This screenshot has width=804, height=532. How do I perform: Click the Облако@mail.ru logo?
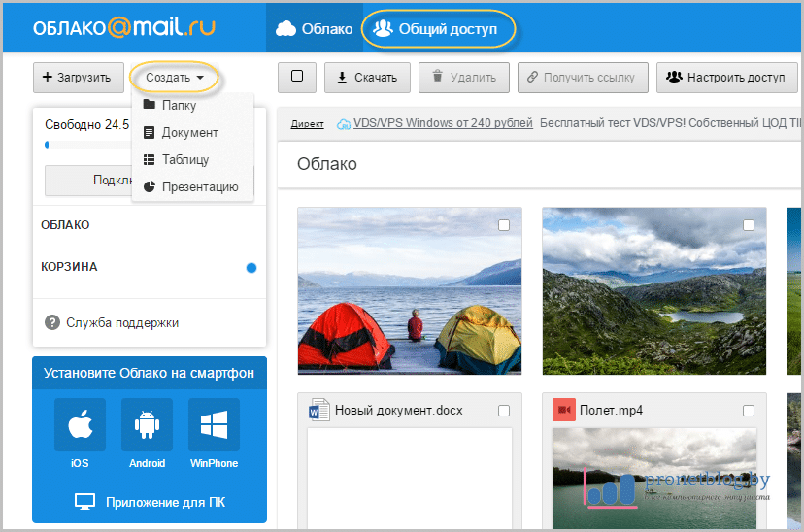coord(124,28)
